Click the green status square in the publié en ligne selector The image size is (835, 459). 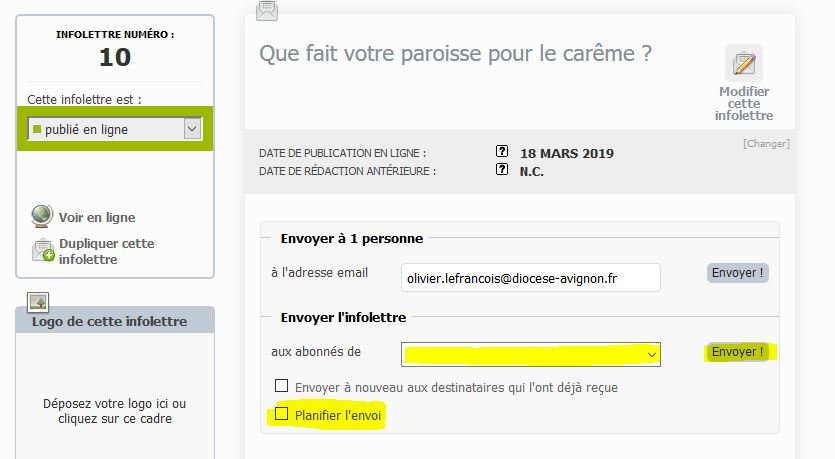pyautogui.click(x=37, y=129)
